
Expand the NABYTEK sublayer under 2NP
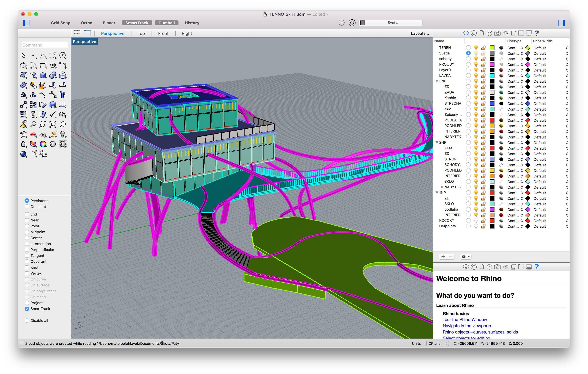(x=442, y=187)
